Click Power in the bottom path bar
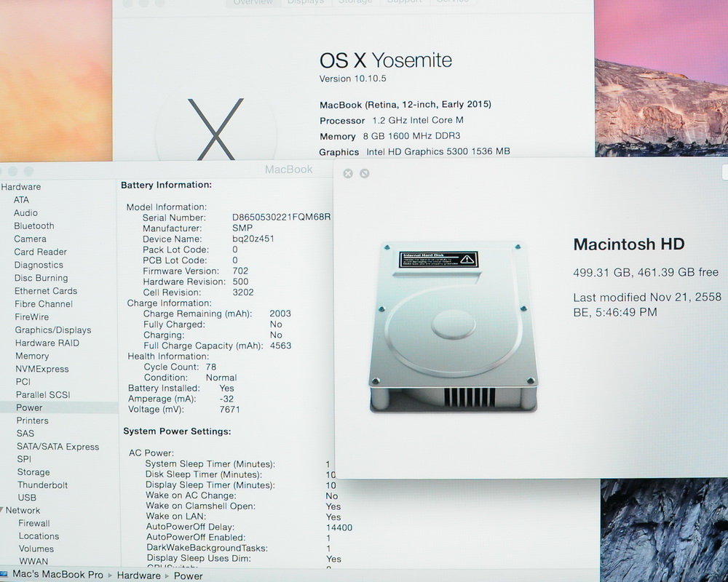728x582 pixels. [189, 576]
